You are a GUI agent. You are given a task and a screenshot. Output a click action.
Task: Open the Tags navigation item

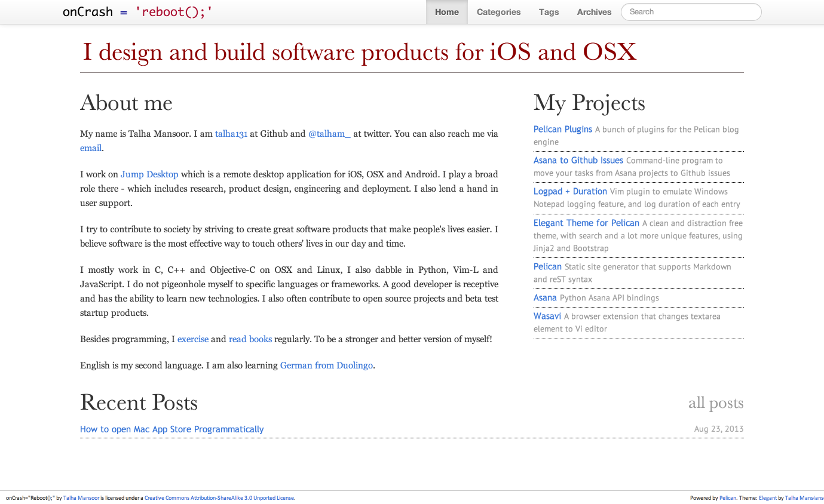tap(549, 12)
